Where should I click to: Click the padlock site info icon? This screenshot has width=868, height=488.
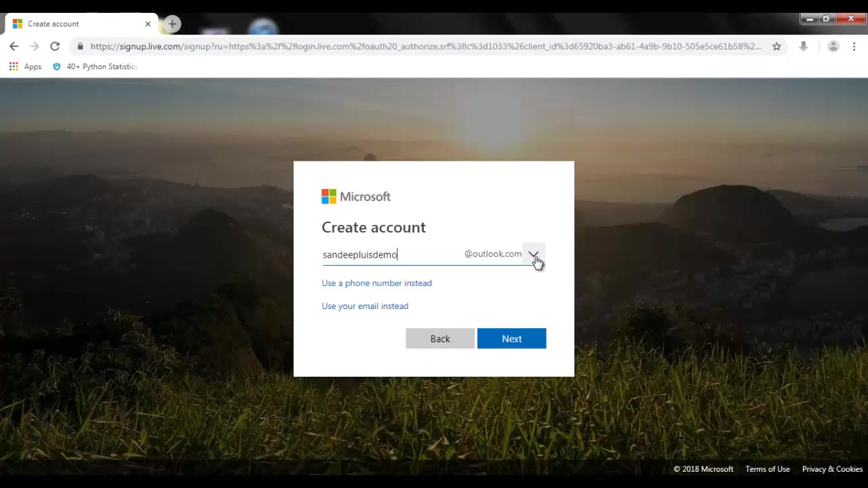(80, 46)
